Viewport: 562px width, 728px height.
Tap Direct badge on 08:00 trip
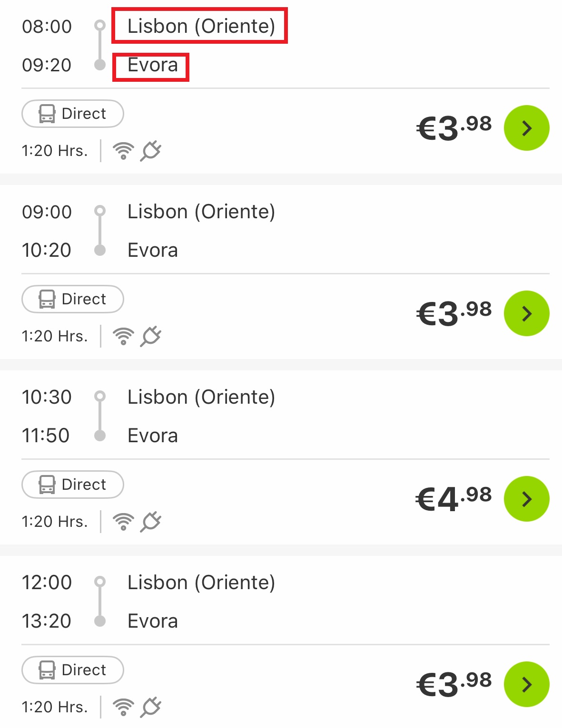coord(73,114)
